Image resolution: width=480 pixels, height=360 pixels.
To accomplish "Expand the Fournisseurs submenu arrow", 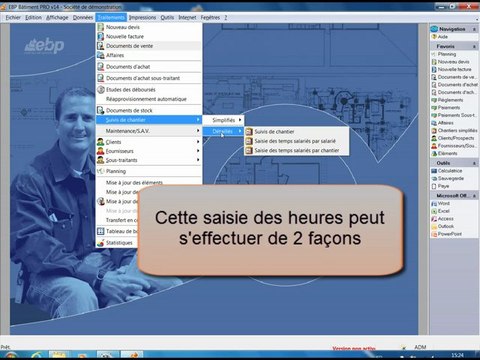I will [x=198, y=151].
